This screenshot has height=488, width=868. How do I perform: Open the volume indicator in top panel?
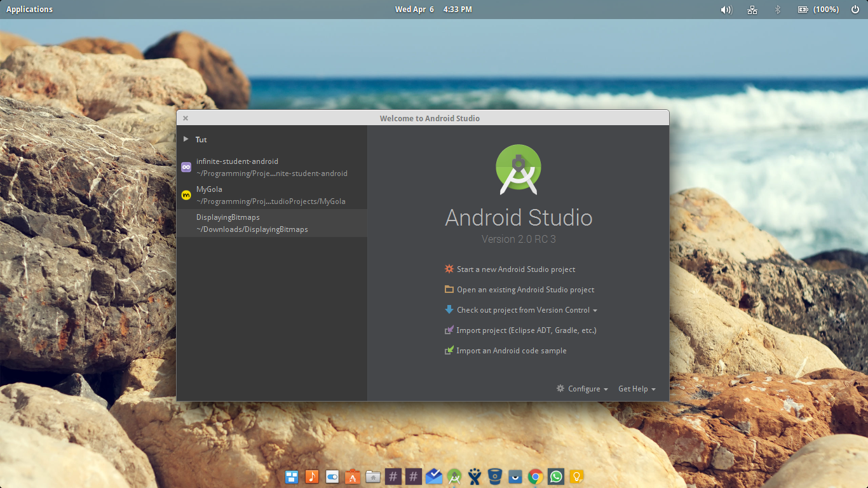coord(726,10)
